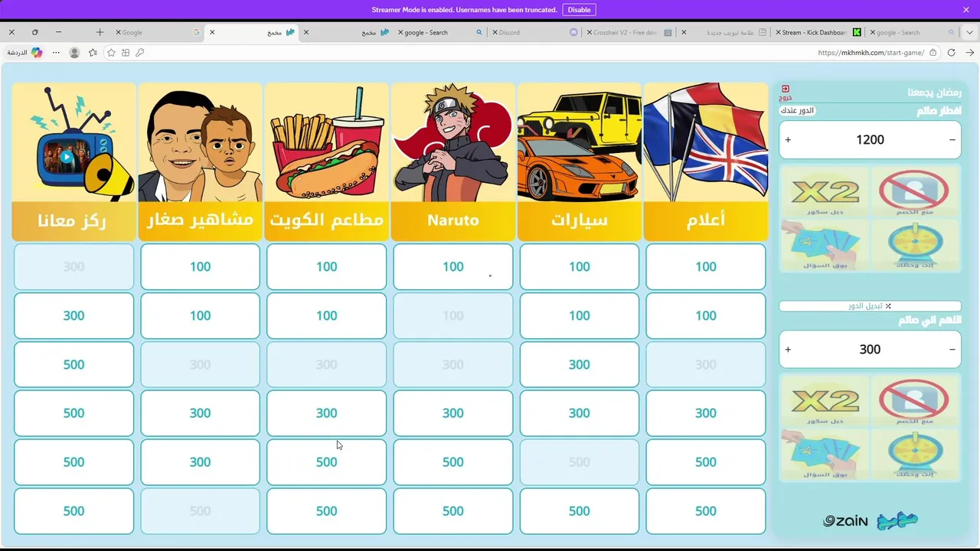Close the Stream - Kick Dashboard tab
980x551 pixels.
(778, 32)
